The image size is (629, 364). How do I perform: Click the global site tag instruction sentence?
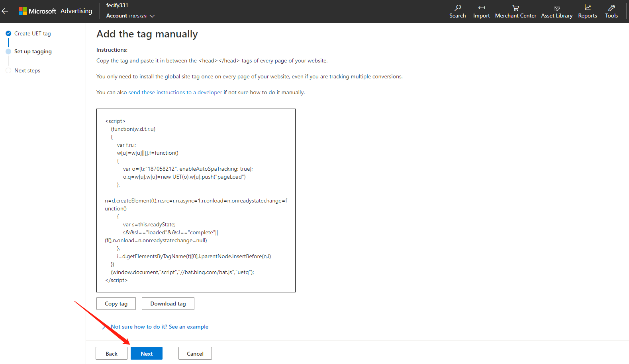click(x=249, y=76)
